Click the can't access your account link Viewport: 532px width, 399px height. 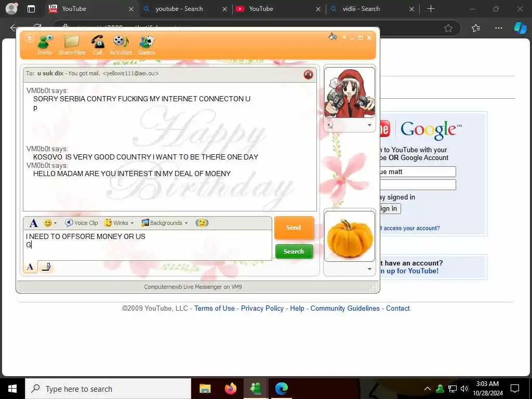point(409,228)
